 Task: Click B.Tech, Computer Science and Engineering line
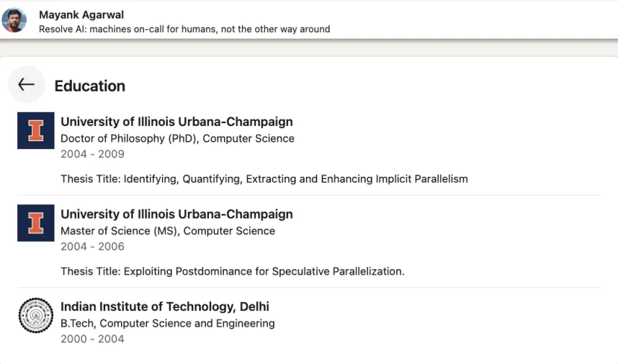pyautogui.click(x=167, y=324)
